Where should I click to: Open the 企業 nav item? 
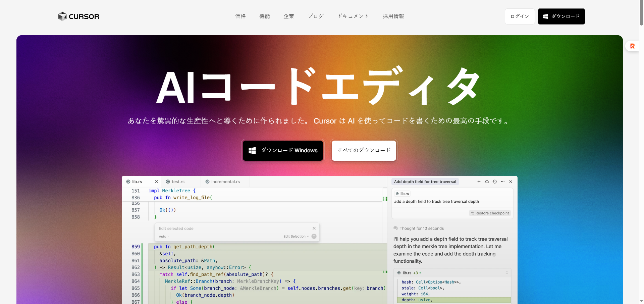click(x=289, y=16)
